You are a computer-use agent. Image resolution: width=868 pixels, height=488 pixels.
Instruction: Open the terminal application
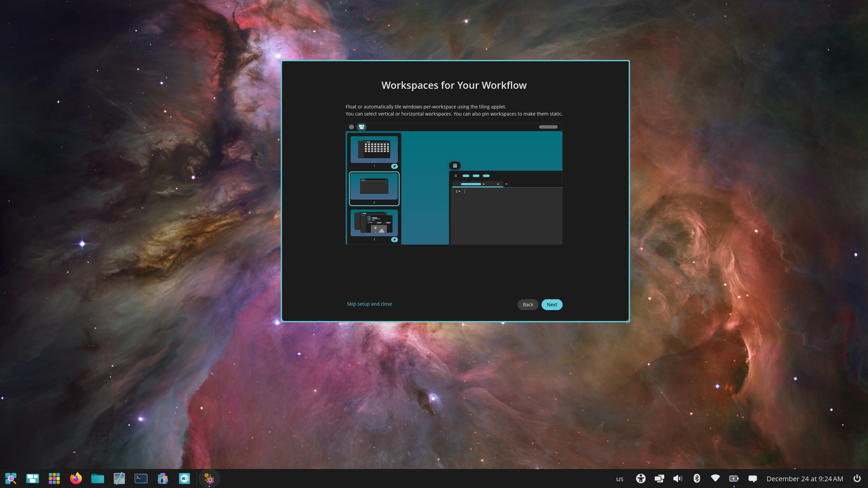click(140, 478)
